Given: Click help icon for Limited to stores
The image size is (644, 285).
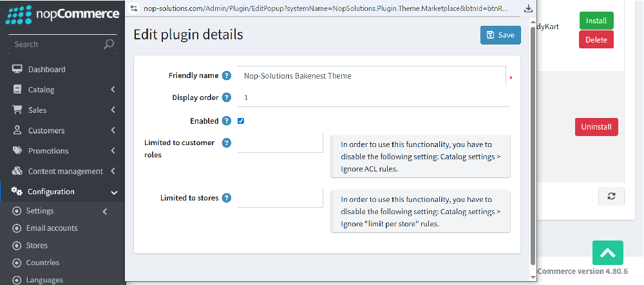Looking at the screenshot, I should [x=227, y=198].
